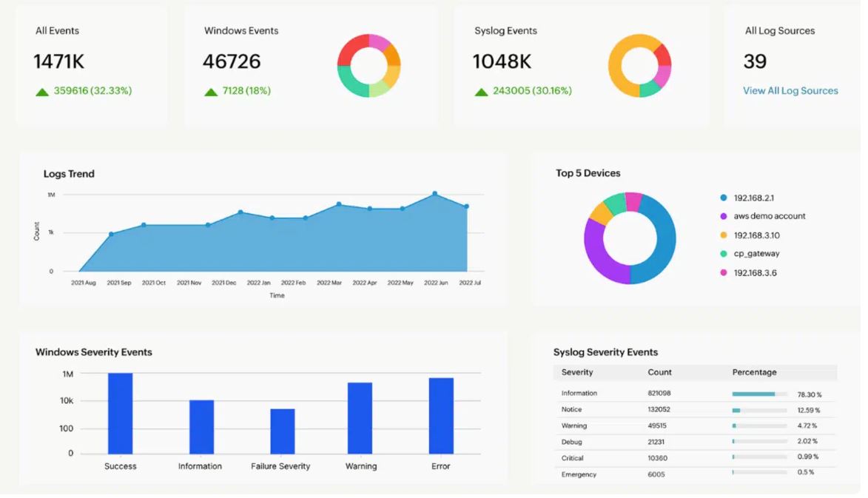This screenshot has width=868, height=498.
Task: Toggle the aws demo account legend entry
Action: pyautogui.click(x=762, y=216)
